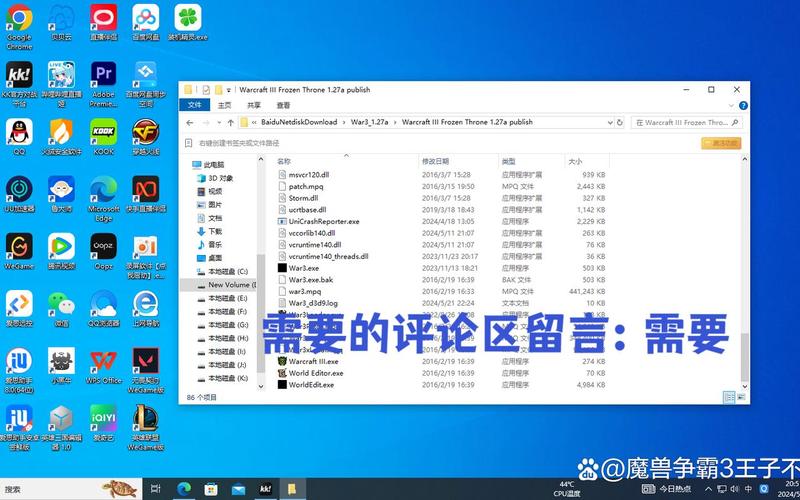The height and width of the screenshot is (500, 800).
Task: Click Edge icon in taskbar
Action: (x=184, y=489)
